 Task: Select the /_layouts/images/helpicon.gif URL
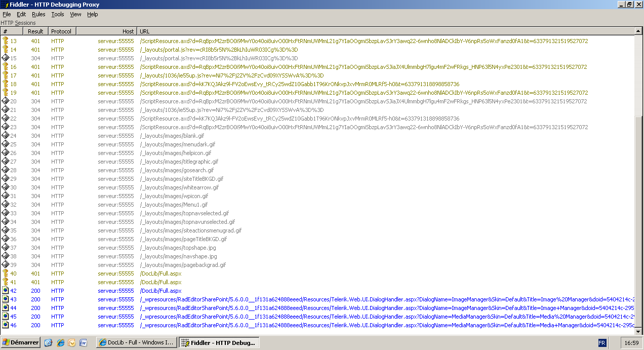point(176,153)
